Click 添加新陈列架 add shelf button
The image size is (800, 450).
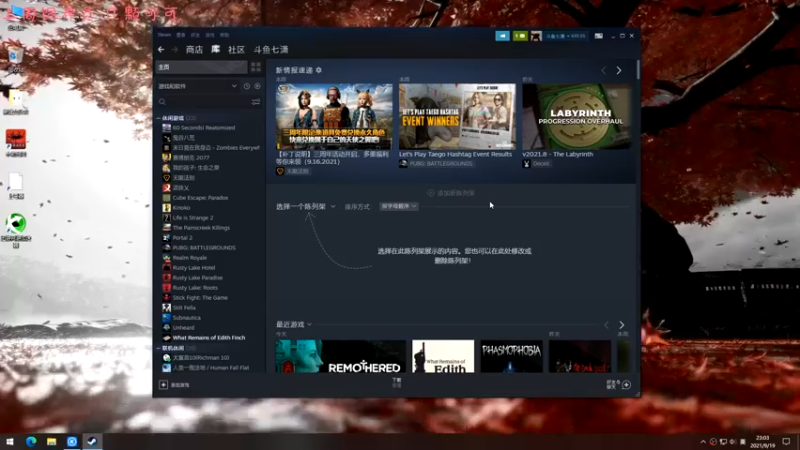point(451,193)
